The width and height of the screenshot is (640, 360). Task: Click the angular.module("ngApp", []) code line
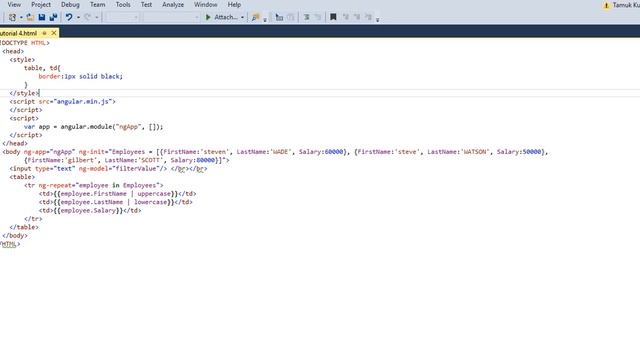pos(93,127)
